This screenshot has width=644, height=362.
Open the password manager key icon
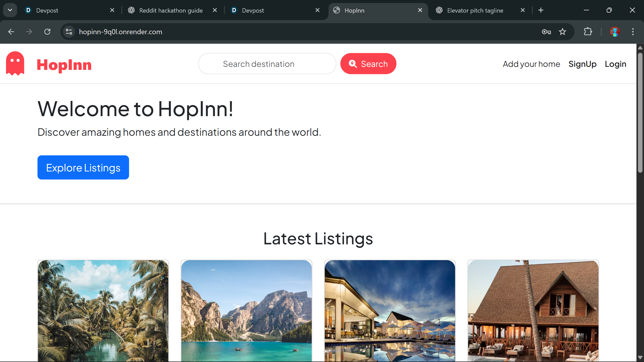click(546, 32)
